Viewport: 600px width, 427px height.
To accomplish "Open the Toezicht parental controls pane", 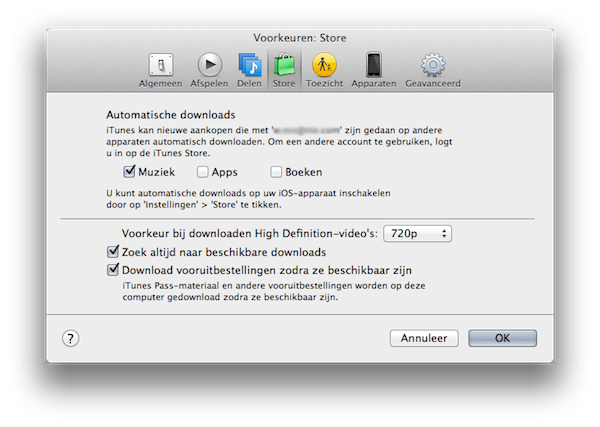I will (324, 70).
